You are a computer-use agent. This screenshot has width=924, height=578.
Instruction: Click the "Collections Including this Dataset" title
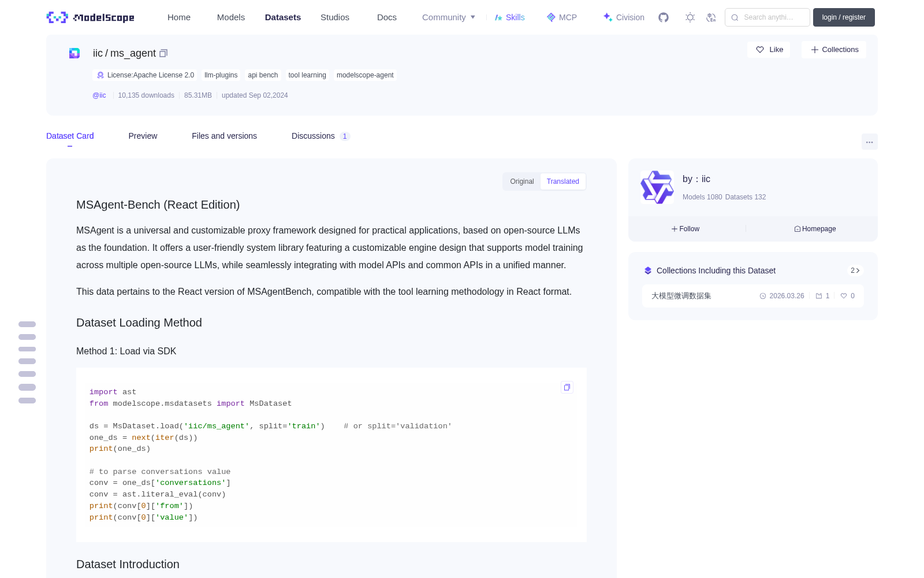(x=716, y=271)
